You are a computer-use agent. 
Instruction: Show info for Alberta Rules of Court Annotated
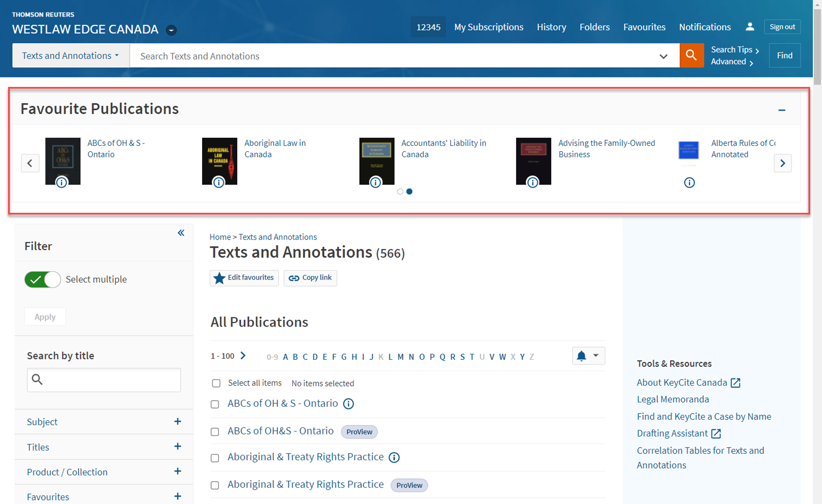[689, 182]
